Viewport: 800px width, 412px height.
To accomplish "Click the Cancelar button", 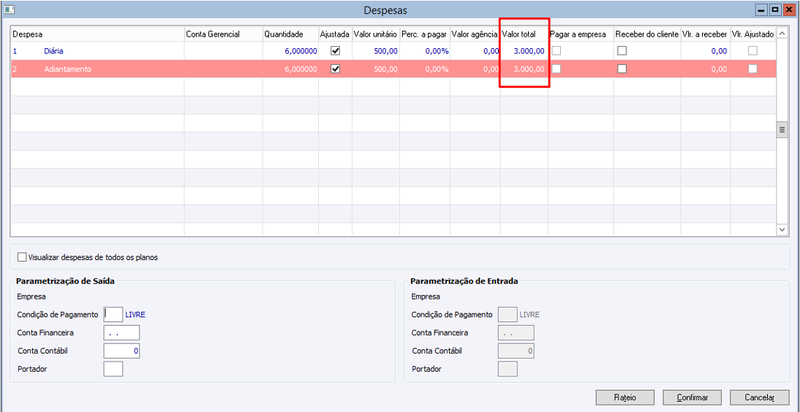I will 760,397.
